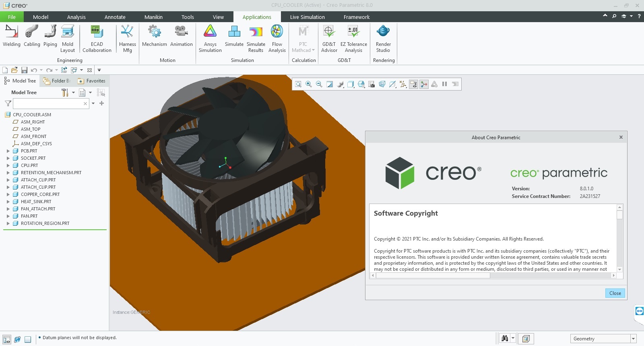Image resolution: width=644 pixels, height=346 pixels.
Task: Open the Welding application
Action: click(x=11, y=36)
